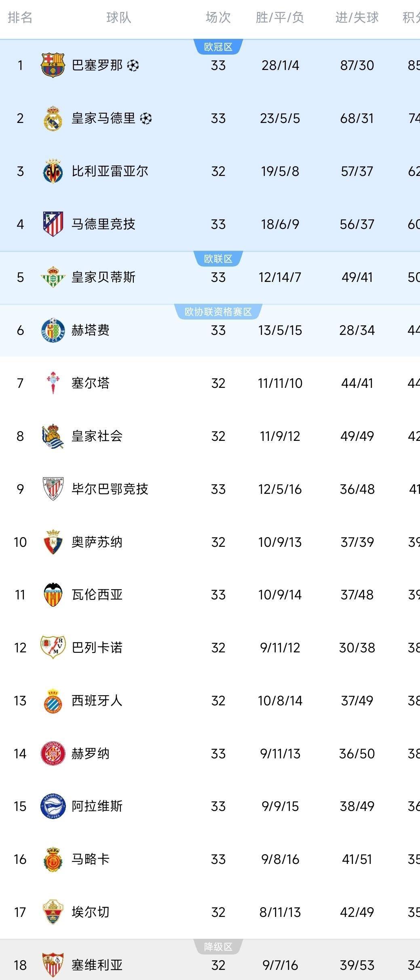Click the 欧冠区 zone label
The width and height of the screenshot is (420, 980).
(x=218, y=47)
